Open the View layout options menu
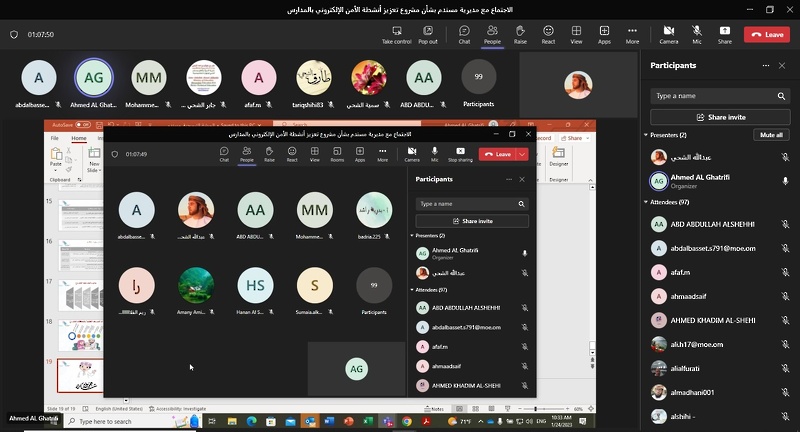Screen dimensions: 800x432 pyautogui.click(x=576, y=33)
